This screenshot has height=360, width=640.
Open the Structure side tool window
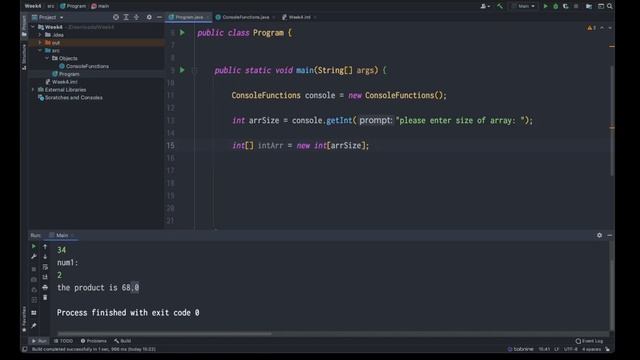coord(24,57)
